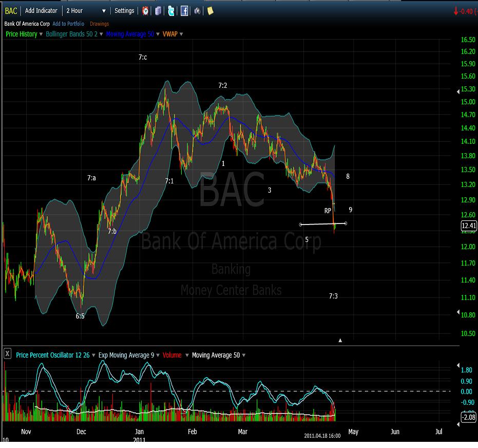Click the Jul label on time axis
This screenshot has width=478, height=448.
coord(438,432)
